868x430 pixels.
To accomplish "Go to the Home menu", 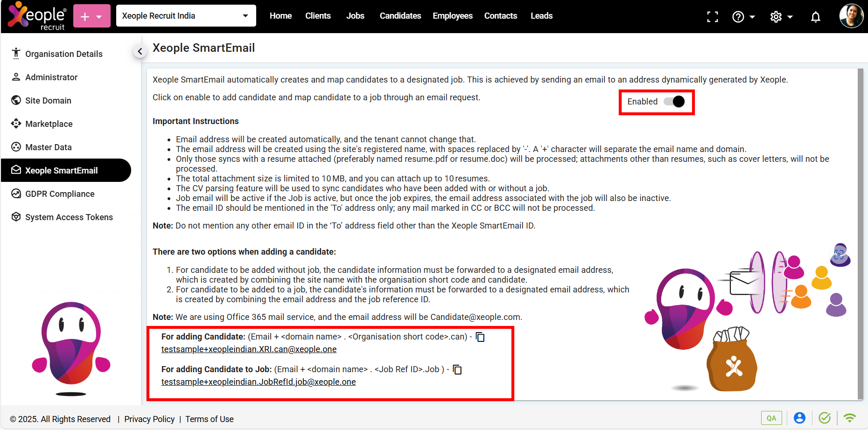I will click(280, 16).
